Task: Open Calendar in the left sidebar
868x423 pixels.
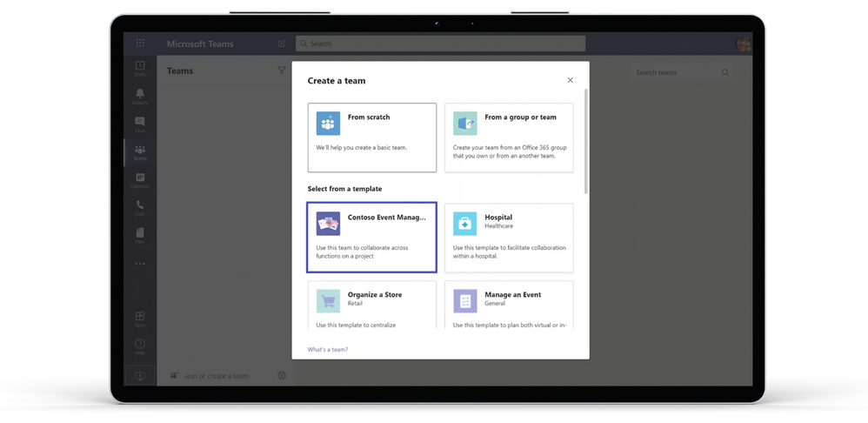Action: click(x=140, y=180)
